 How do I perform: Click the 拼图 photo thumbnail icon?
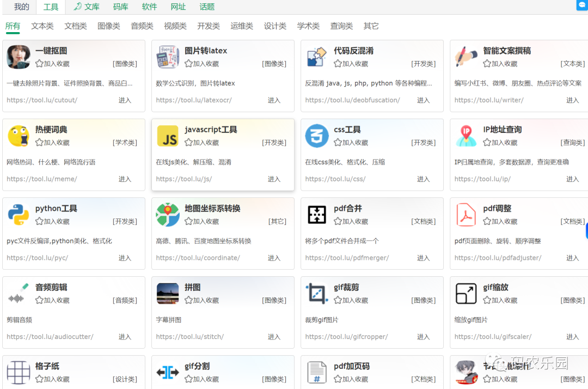(168, 293)
